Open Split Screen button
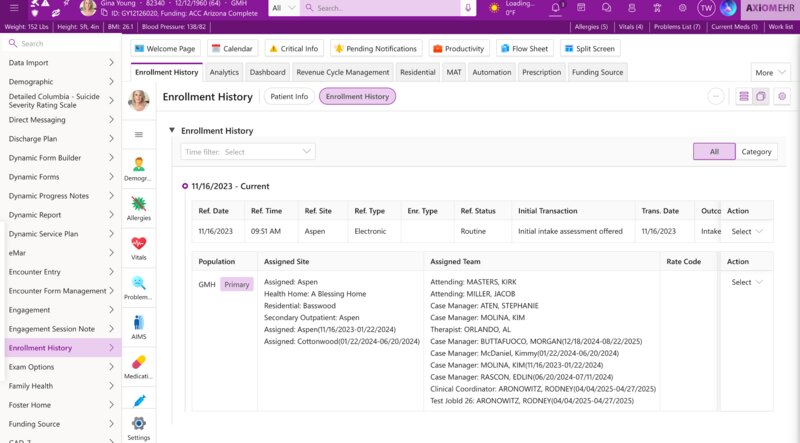Viewport: 800px width, 443px height. point(590,48)
